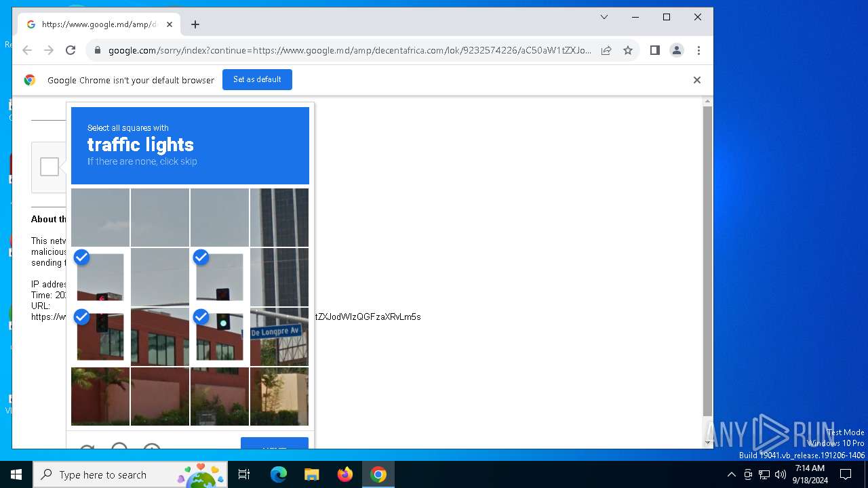Screen dimensions: 868x488
Task: Close the google.md tab
Action: pos(170,24)
